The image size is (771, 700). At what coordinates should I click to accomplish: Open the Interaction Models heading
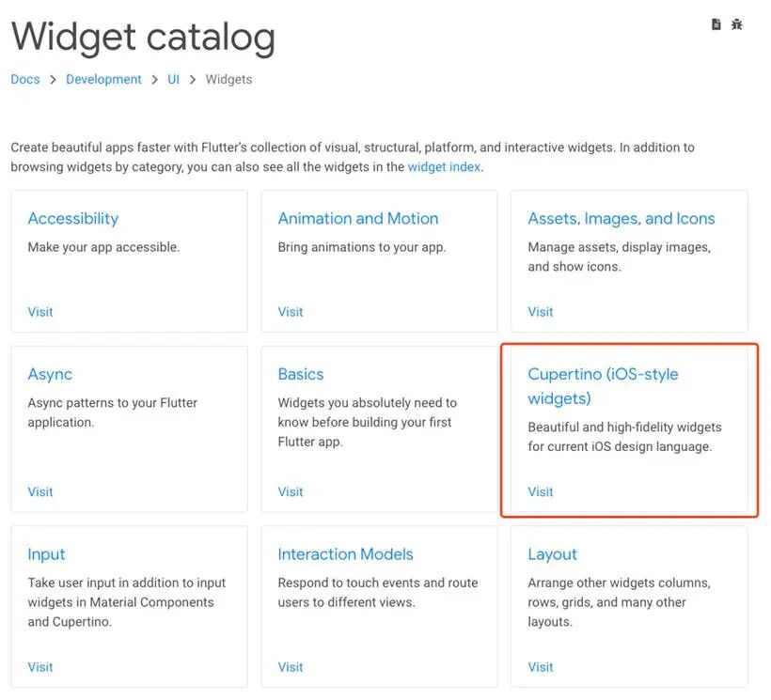345,554
